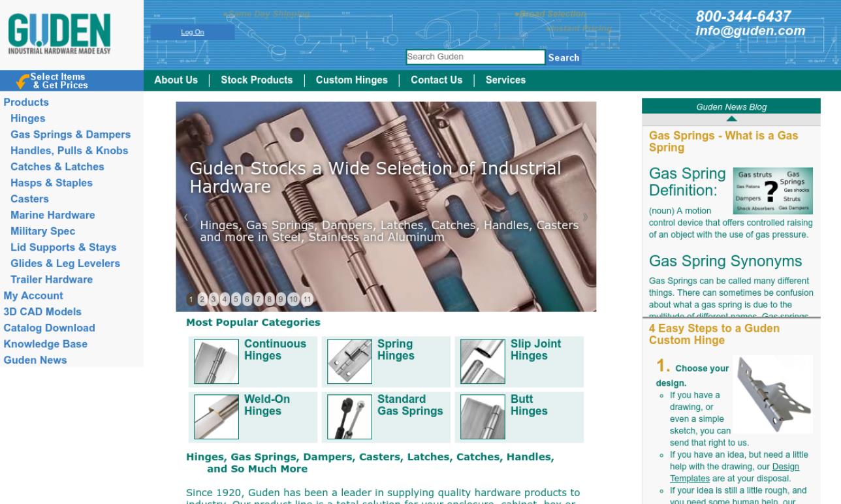Click the Log On button
This screenshot has height=504, width=841.
tap(192, 31)
